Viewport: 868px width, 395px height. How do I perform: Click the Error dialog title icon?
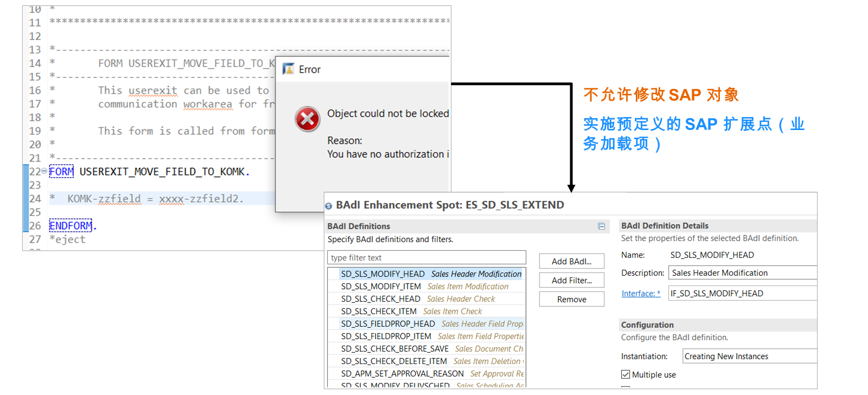pyautogui.click(x=289, y=69)
